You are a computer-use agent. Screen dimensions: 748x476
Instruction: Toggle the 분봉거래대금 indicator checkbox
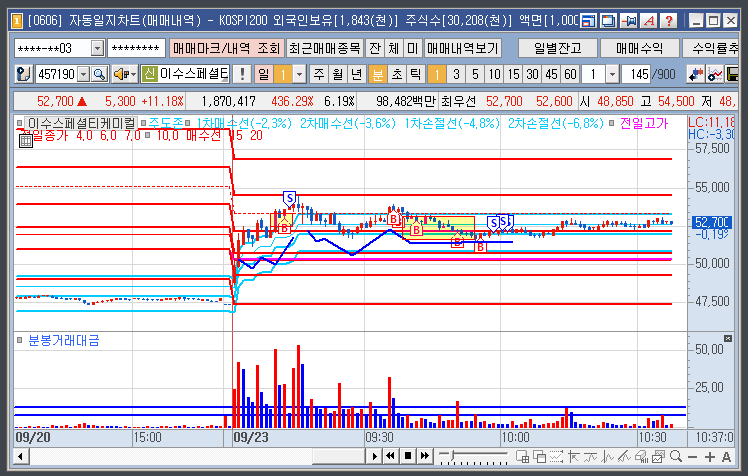[20, 340]
